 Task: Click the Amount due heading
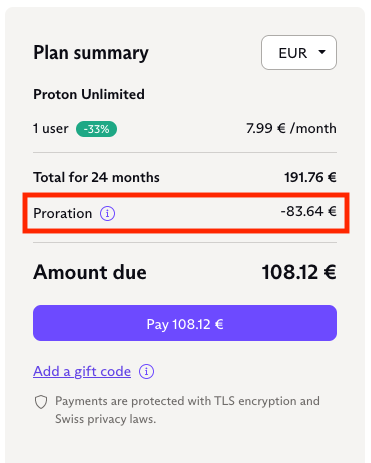90,272
